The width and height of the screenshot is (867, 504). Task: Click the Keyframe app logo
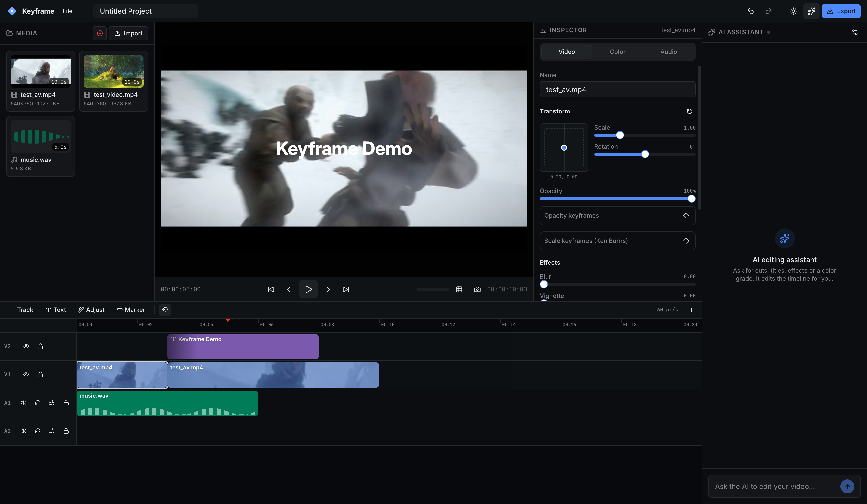12,11
